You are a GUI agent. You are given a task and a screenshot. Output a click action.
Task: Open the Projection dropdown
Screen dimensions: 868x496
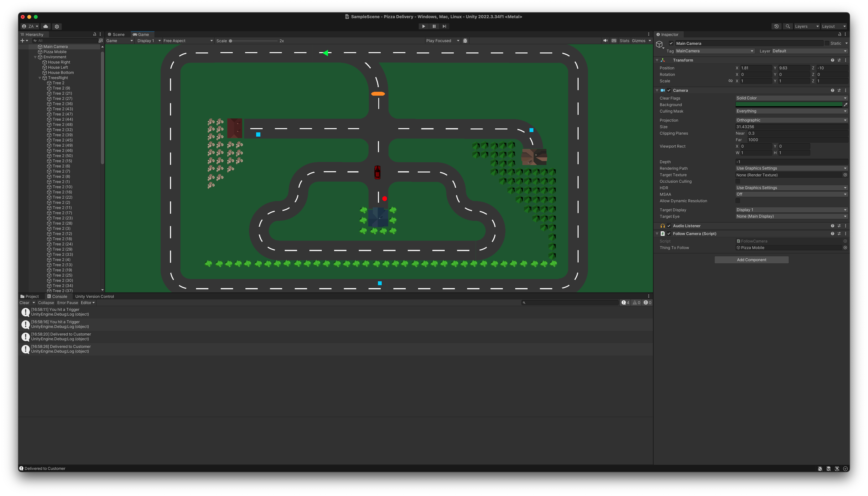[791, 120]
